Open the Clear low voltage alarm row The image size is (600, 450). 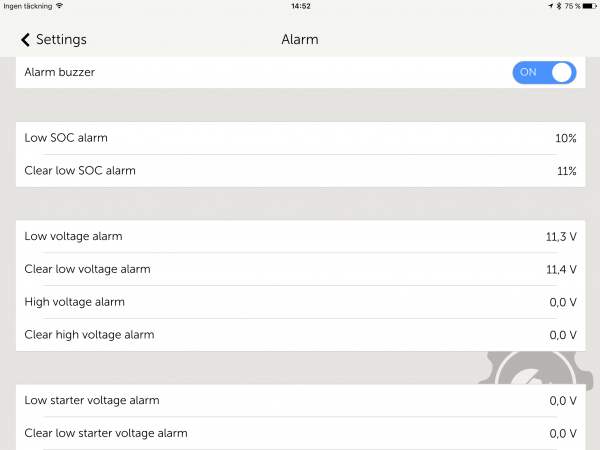point(300,269)
